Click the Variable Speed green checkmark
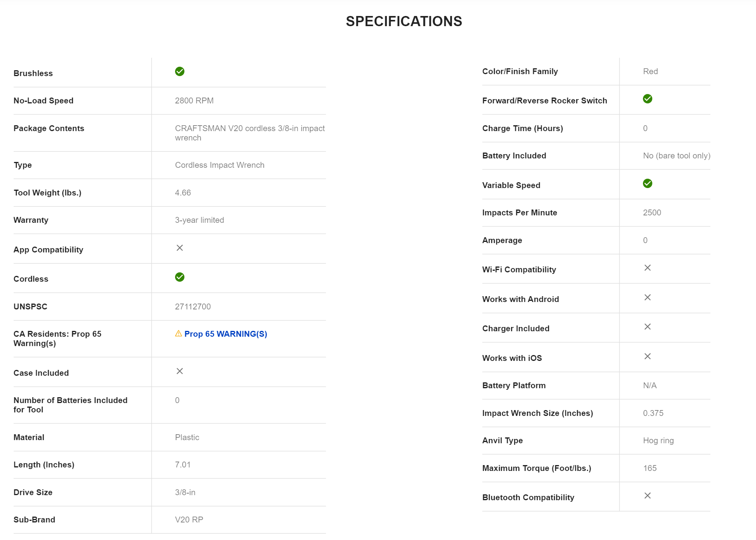The height and width of the screenshot is (540, 756). point(647,183)
